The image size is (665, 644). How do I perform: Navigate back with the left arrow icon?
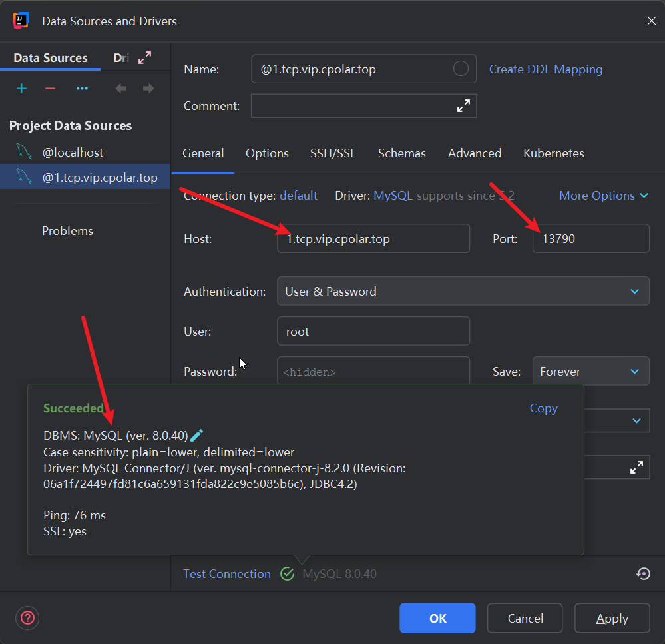pos(121,89)
